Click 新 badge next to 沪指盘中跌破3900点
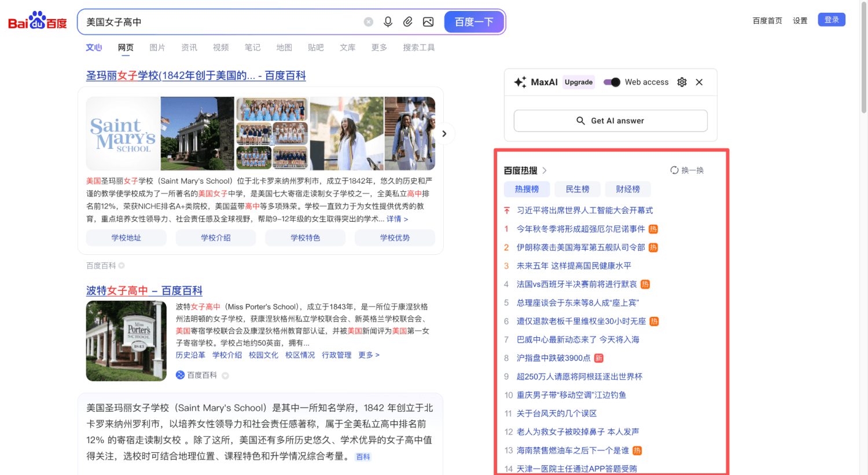This screenshot has width=868, height=475. (x=599, y=358)
